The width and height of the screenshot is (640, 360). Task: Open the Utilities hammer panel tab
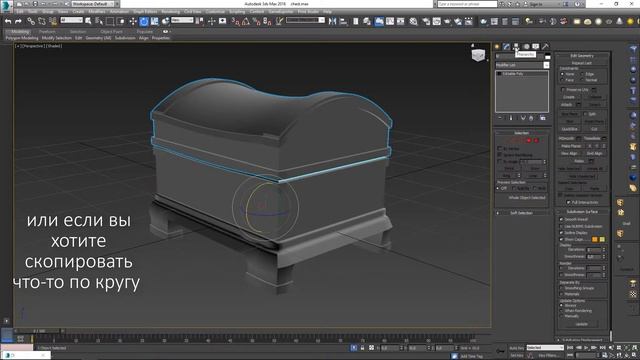545,46
